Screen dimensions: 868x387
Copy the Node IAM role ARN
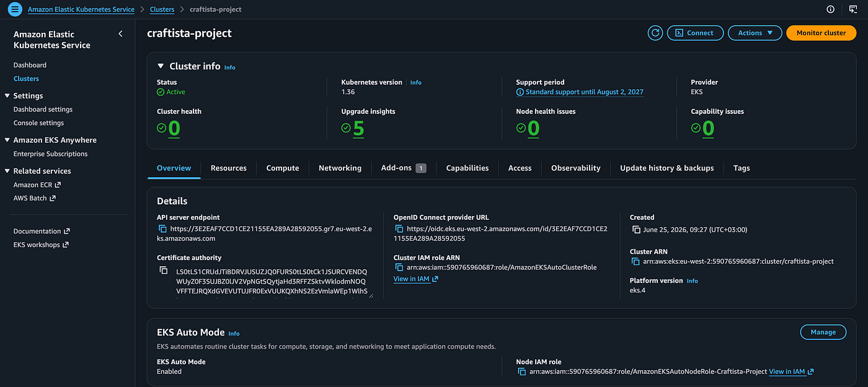click(523, 372)
